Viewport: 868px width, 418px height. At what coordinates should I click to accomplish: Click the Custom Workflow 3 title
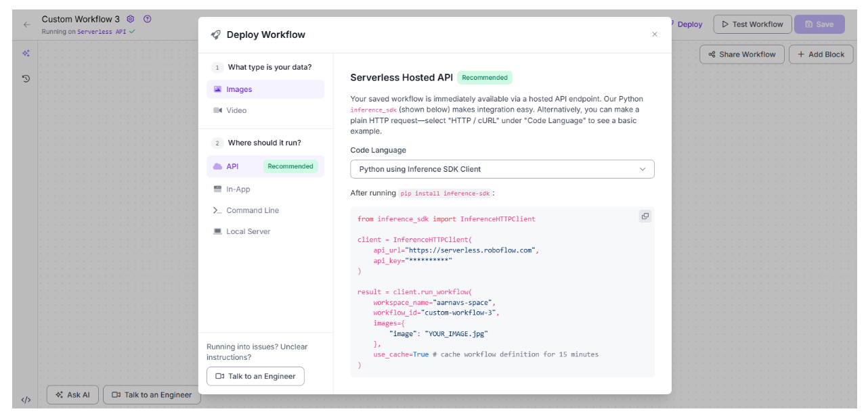[81, 19]
